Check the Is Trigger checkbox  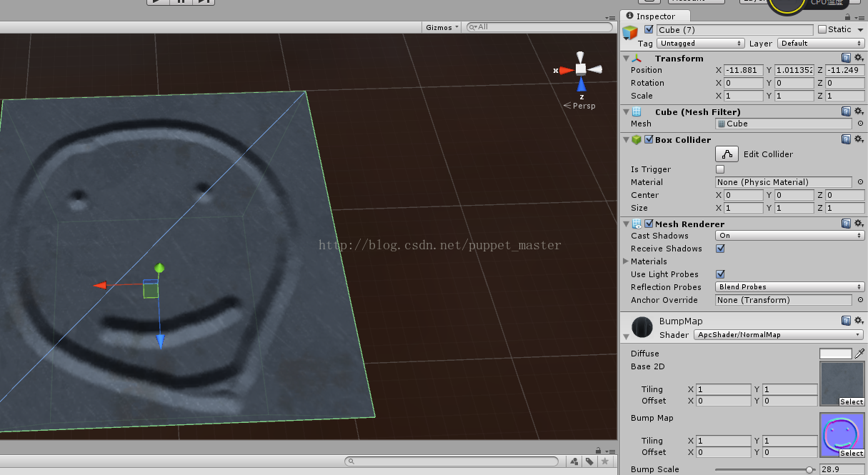pos(720,169)
